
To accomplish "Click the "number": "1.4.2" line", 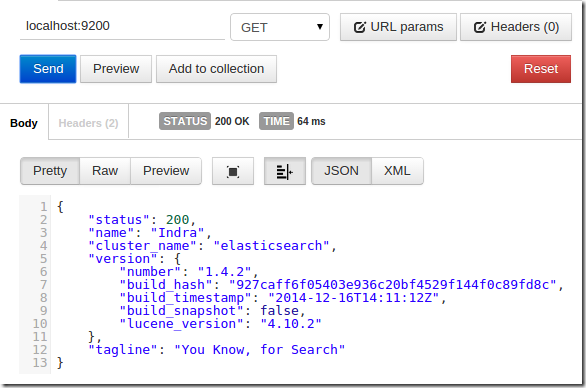I will [x=189, y=272].
